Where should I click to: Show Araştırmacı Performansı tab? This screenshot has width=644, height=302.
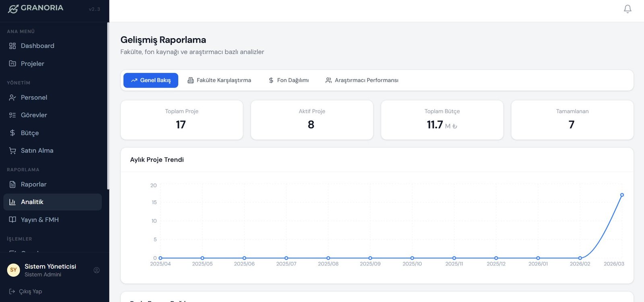(x=361, y=80)
